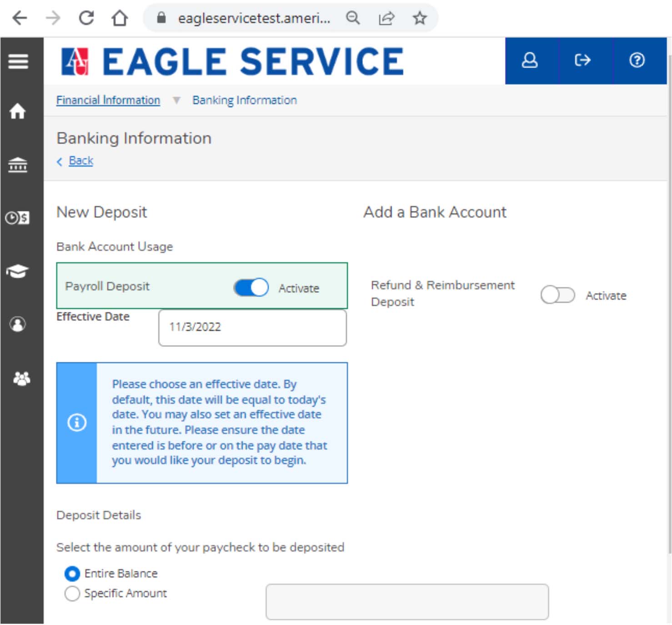Screen dimensions: 672x625
Task: Click the Effective Date input field
Action: pyautogui.click(x=252, y=327)
